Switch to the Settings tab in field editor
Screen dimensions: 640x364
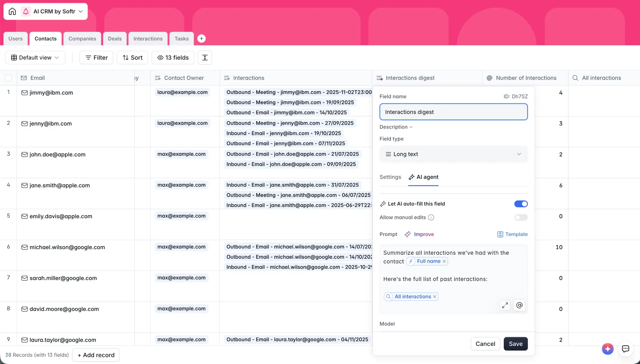(390, 177)
